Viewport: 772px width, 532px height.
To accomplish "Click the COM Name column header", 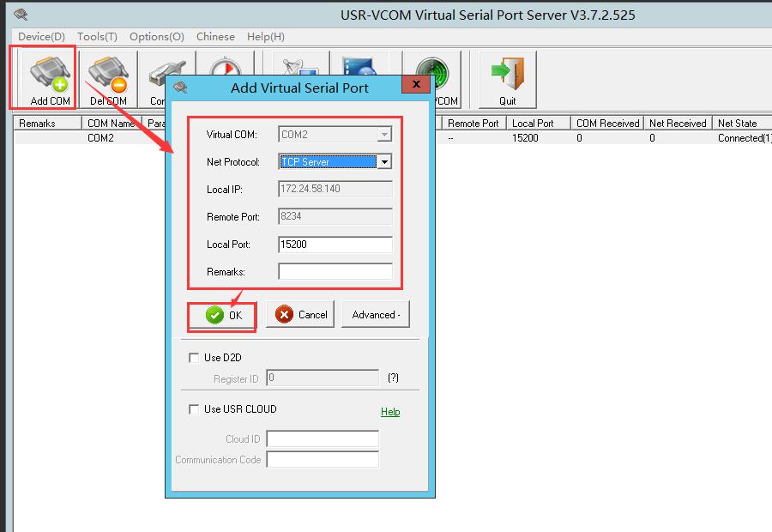I will (112, 124).
